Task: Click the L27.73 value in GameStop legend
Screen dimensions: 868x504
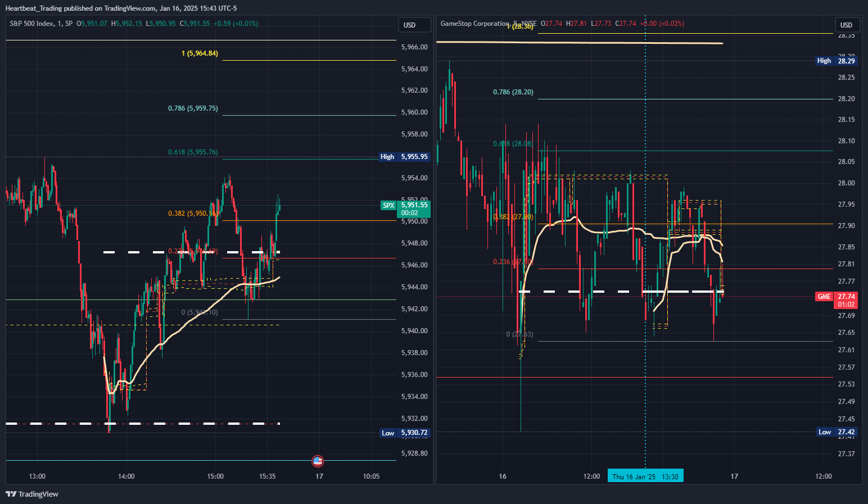Action: coord(601,24)
